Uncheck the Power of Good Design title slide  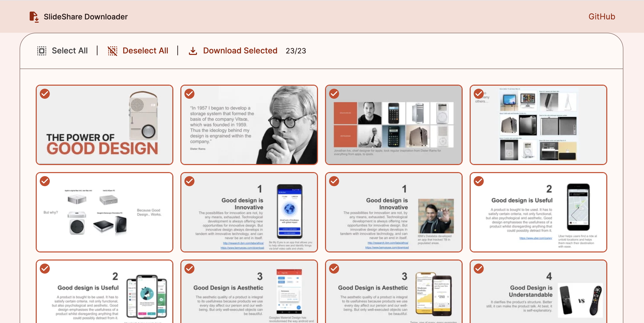[45, 94]
